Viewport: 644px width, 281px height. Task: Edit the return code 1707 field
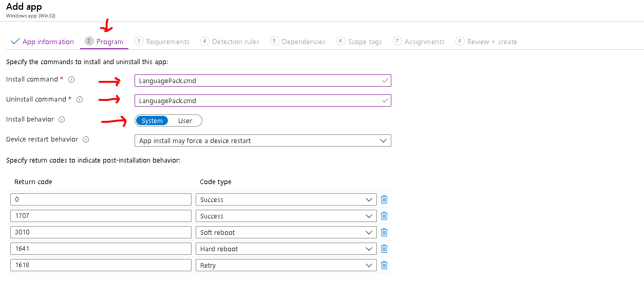click(x=100, y=216)
